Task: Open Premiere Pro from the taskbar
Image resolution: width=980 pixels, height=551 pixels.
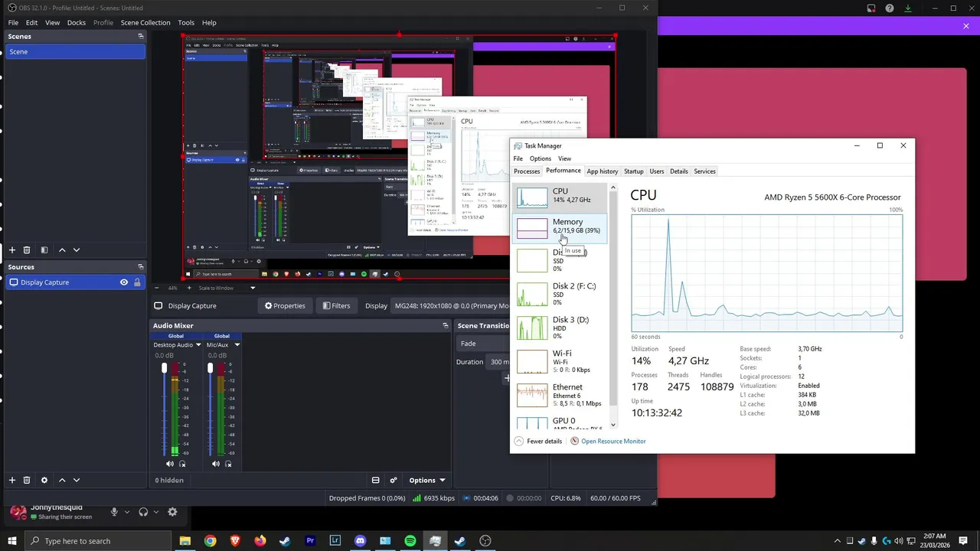Action: (310, 541)
